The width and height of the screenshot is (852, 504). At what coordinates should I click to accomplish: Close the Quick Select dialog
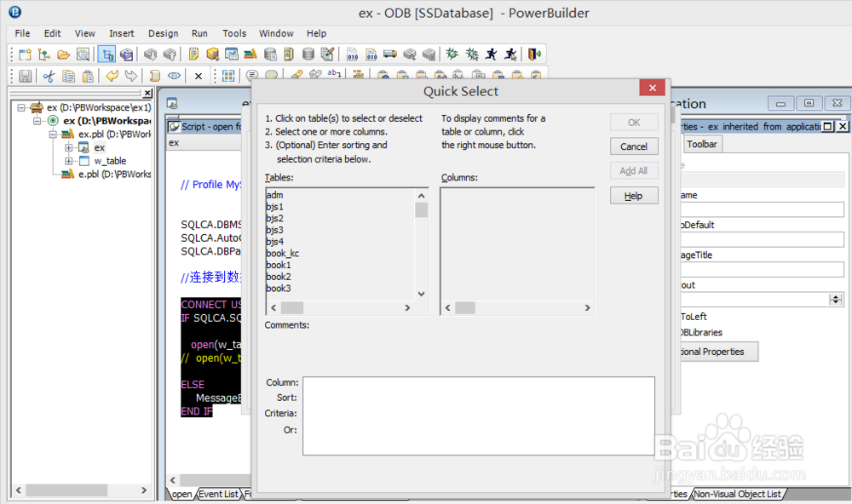(653, 88)
